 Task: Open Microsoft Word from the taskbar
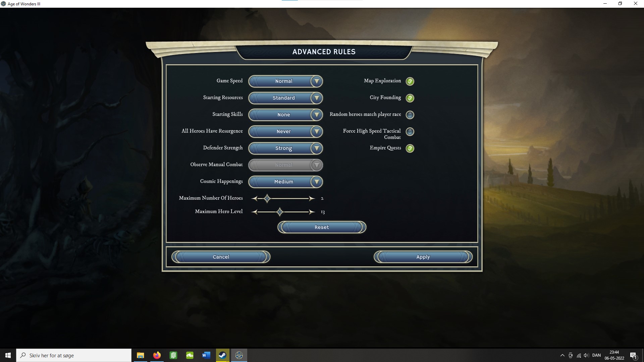coord(206,355)
